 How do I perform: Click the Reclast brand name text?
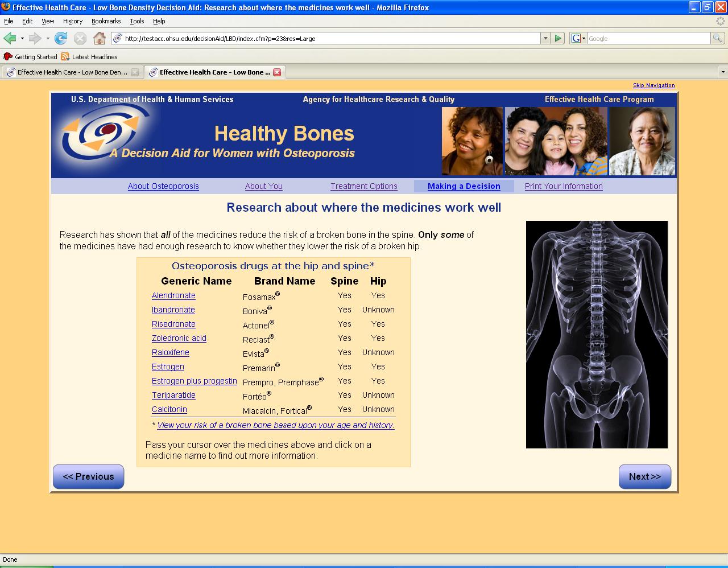coord(258,339)
